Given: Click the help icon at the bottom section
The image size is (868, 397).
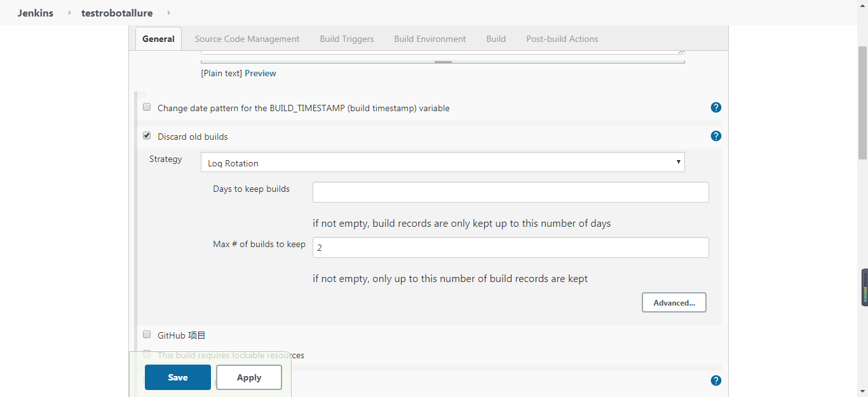Looking at the screenshot, I should tap(715, 380).
